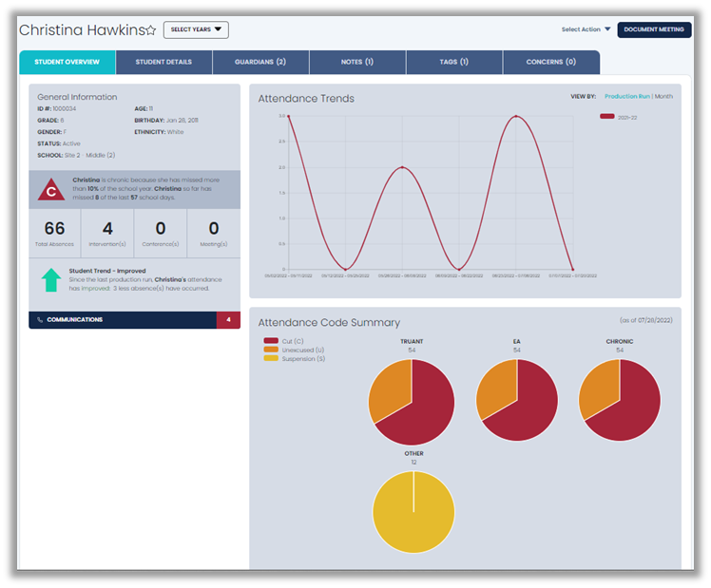Viewport: 711px width, 588px height.
Task: Open the Select Years dropdown
Action: tap(196, 30)
